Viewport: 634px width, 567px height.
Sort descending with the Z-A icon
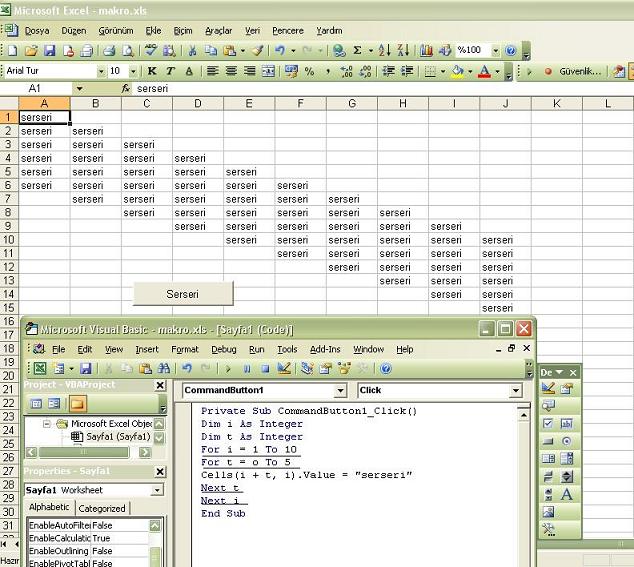click(x=403, y=51)
